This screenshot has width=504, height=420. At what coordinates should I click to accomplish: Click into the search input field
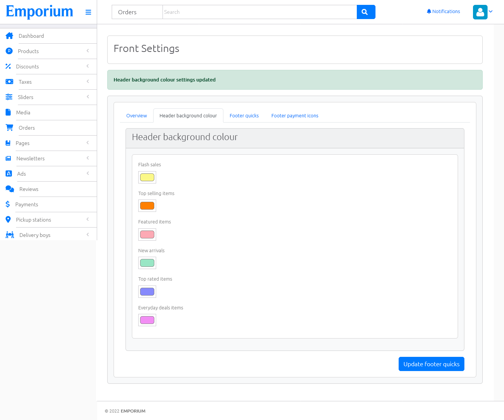pos(259,12)
